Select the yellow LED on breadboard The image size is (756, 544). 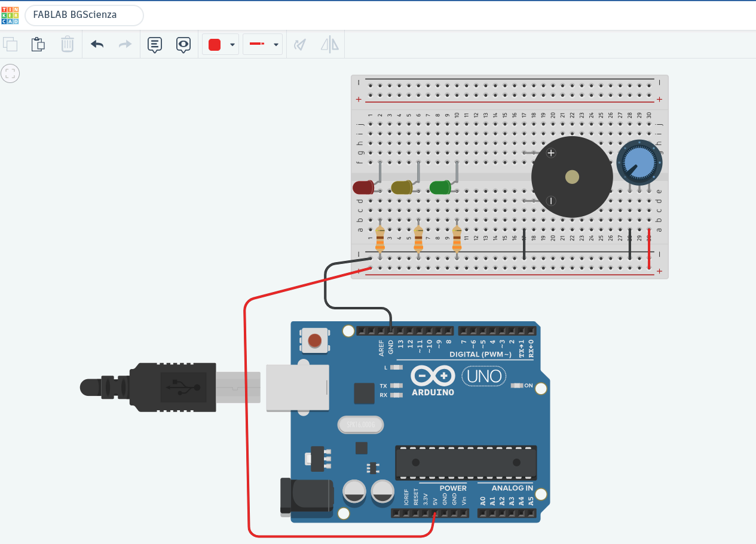click(402, 188)
